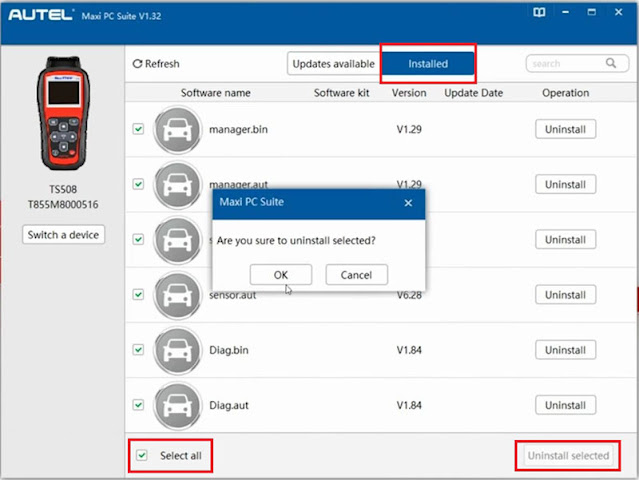The width and height of the screenshot is (639, 480).
Task: Uncheck the sensor.aut checkbox
Action: coord(139,295)
